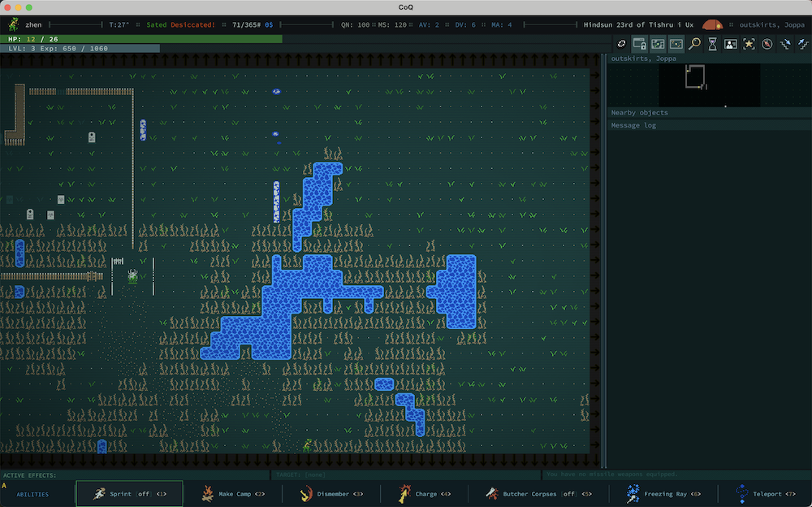This screenshot has width=812, height=507.
Task: Click the hourglass Wait icon
Action: click(x=713, y=44)
